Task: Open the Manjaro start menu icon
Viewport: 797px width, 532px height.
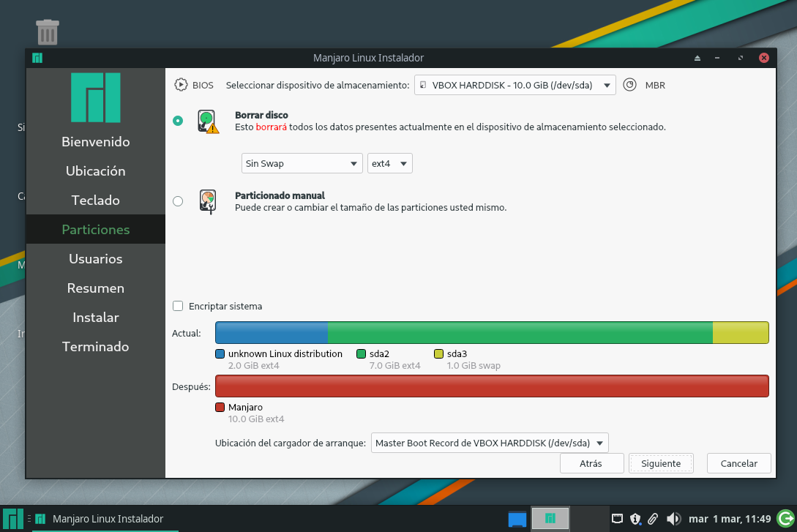Action: pos(13,518)
